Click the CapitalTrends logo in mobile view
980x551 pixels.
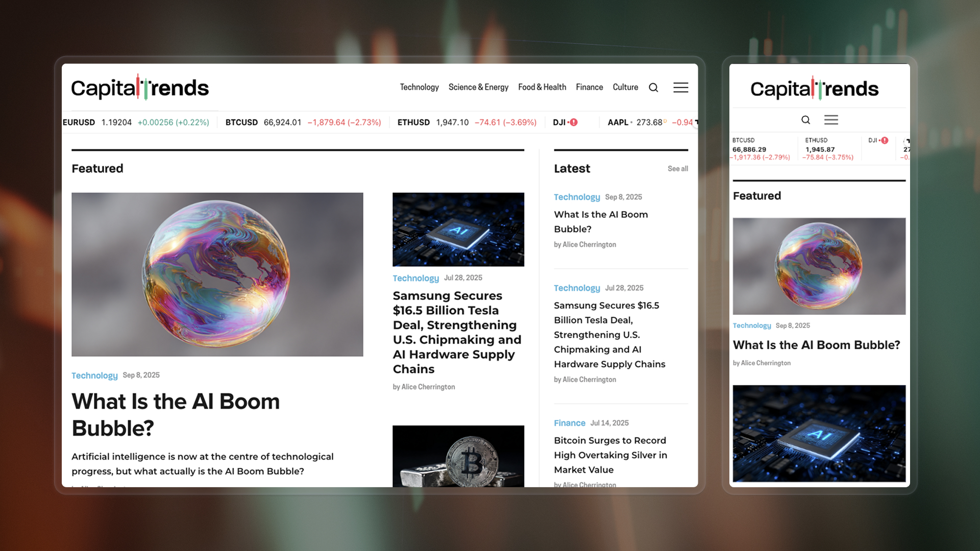point(814,89)
